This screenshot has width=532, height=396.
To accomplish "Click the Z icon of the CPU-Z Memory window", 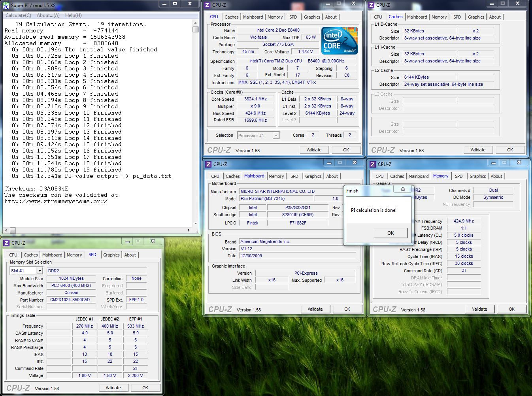I will 372,164.
